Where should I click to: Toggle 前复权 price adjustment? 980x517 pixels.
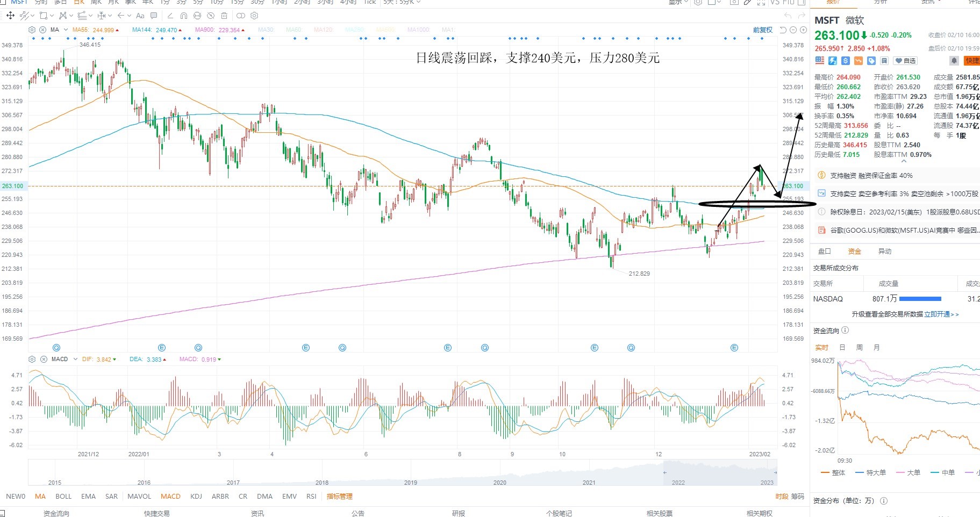point(763,30)
